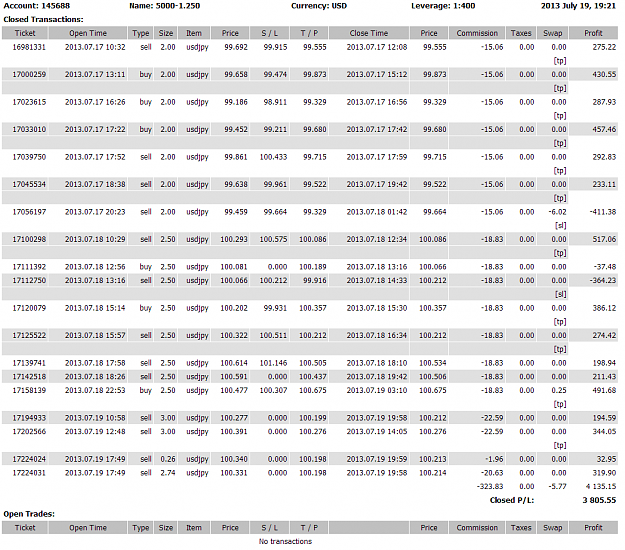Click the Currency: USD text
625x550 pixels.
[x=319, y=6]
